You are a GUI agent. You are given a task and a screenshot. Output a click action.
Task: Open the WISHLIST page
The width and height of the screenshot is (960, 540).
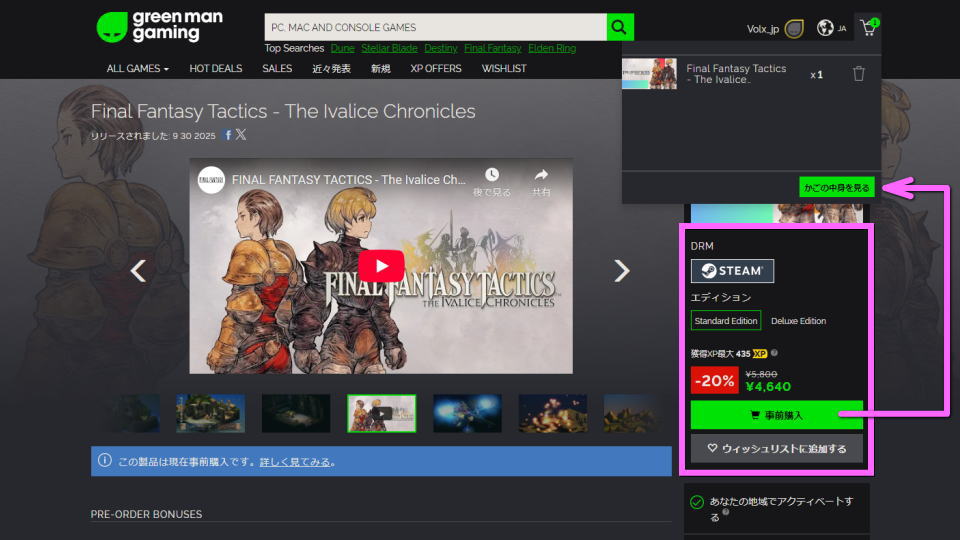[504, 69]
